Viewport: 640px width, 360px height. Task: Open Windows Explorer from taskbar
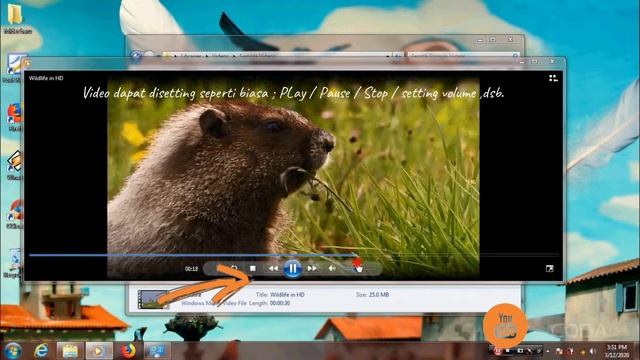pos(70,351)
